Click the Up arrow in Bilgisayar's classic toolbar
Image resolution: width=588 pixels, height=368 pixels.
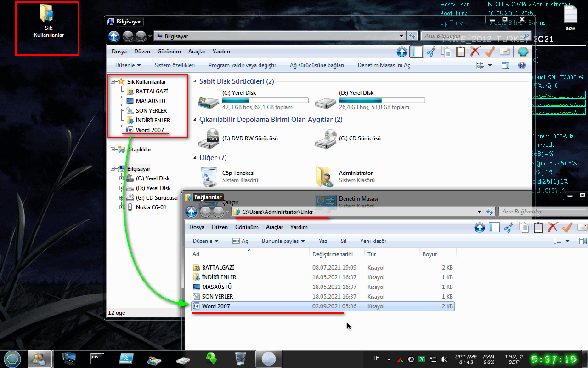402,52
